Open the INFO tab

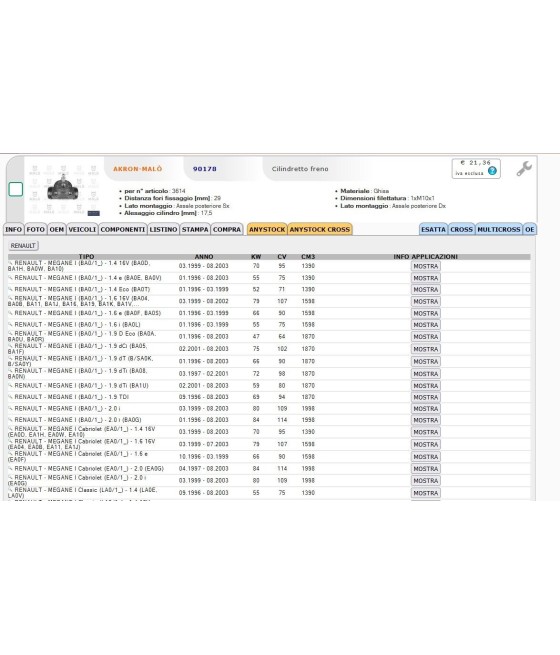tap(13, 229)
